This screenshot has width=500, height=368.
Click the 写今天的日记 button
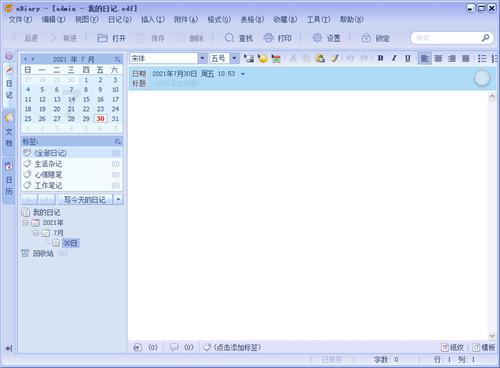pos(85,200)
